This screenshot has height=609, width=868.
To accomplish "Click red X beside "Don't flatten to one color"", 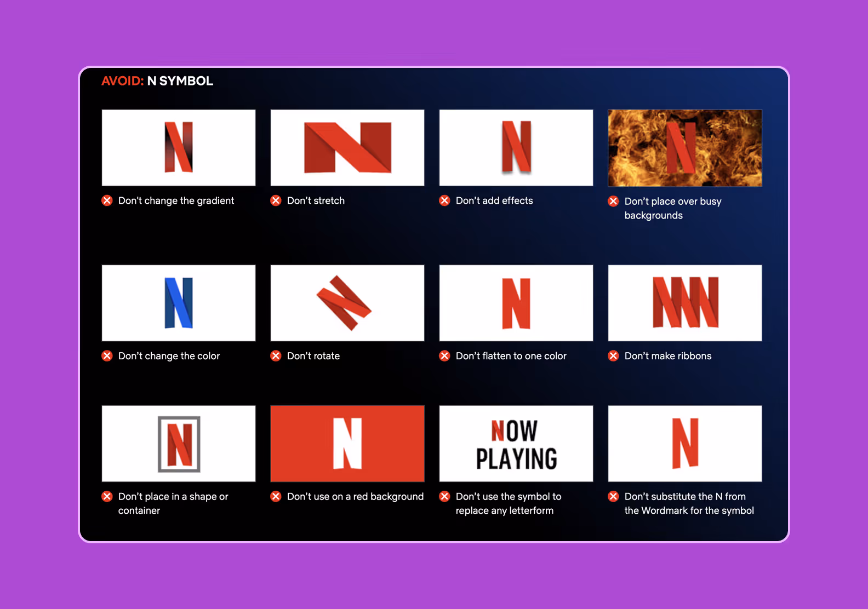I will point(445,356).
